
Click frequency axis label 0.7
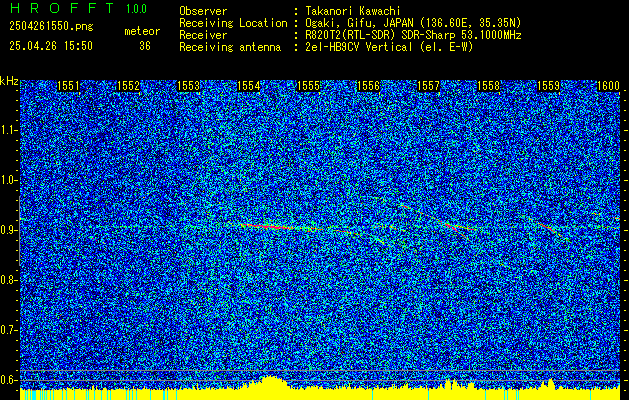(x=9, y=330)
